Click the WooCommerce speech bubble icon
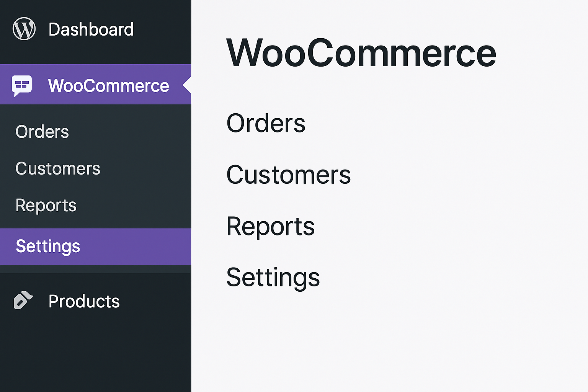This screenshot has width=588, height=392. tap(22, 85)
